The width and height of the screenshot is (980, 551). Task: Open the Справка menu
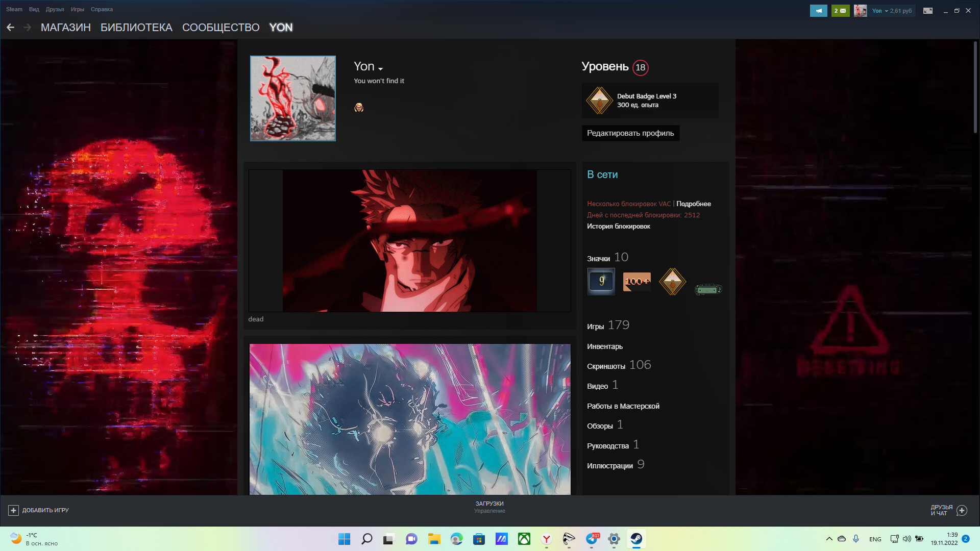click(102, 9)
